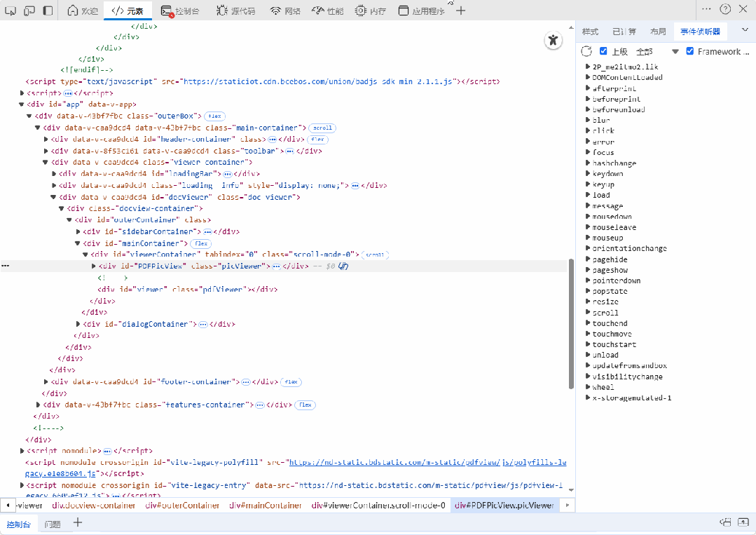The height and width of the screenshot is (535, 756).
Task: Expand the DOMContentLoaded event listener
Action: click(x=588, y=77)
